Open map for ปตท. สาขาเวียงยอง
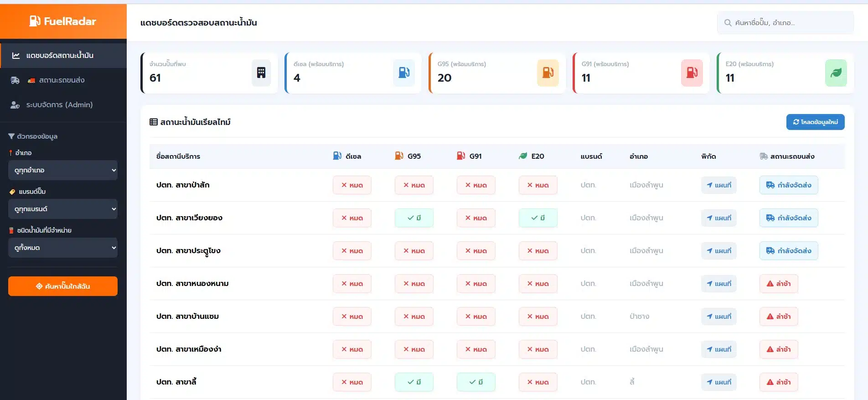Viewport: 868px width, 400px height. tap(719, 218)
